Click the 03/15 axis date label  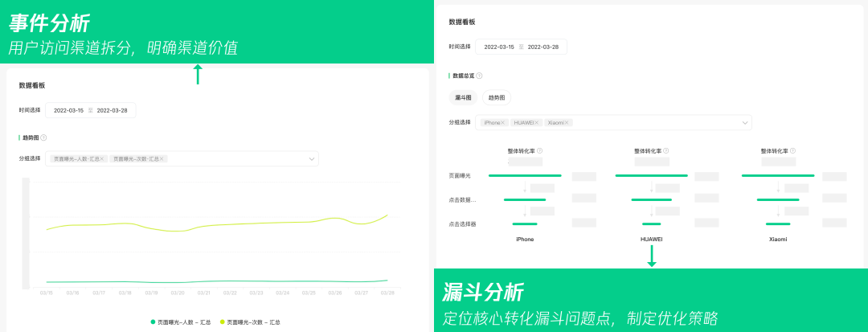pyautogui.click(x=46, y=293)
